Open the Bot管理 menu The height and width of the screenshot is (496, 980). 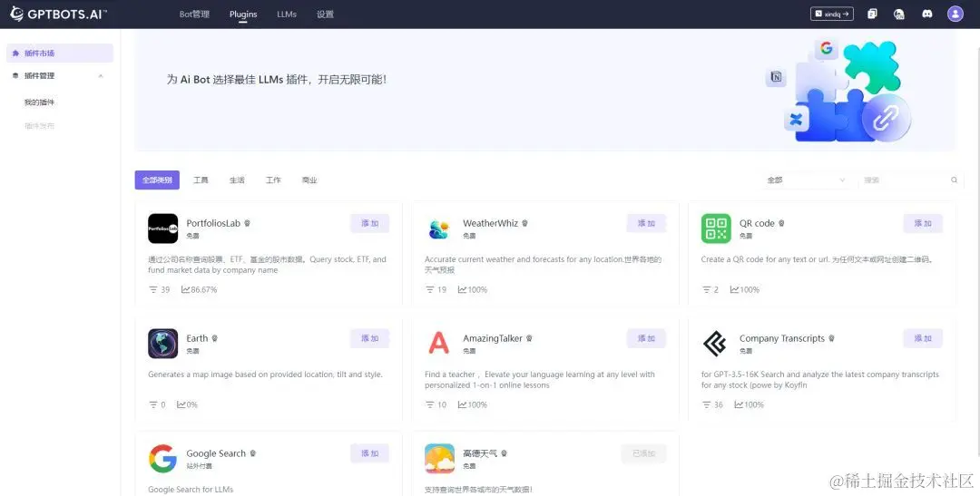(x=194, y=14)
